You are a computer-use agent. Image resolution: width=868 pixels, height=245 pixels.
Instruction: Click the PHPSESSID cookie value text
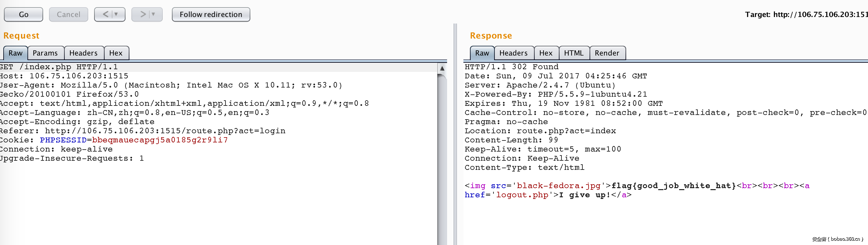tap(160, 140)
